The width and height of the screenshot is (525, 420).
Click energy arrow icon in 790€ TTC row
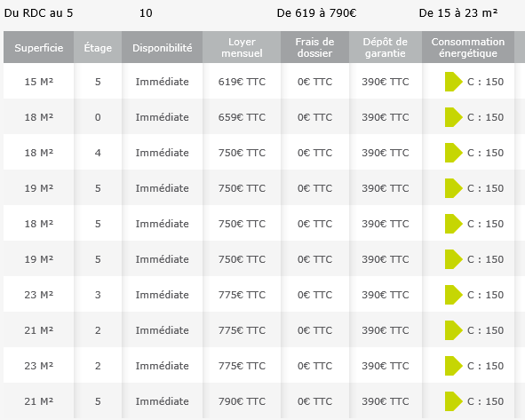(453, 401)
